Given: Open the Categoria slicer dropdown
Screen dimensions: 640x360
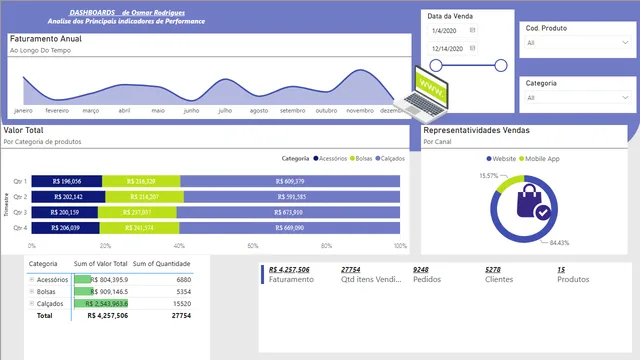Looking at the screenshot, I should [x=578, y=98].
